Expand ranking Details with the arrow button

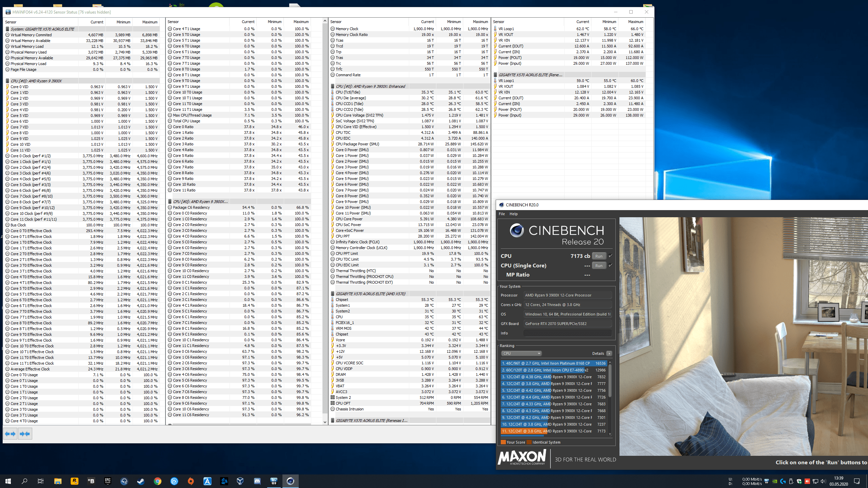609,353
